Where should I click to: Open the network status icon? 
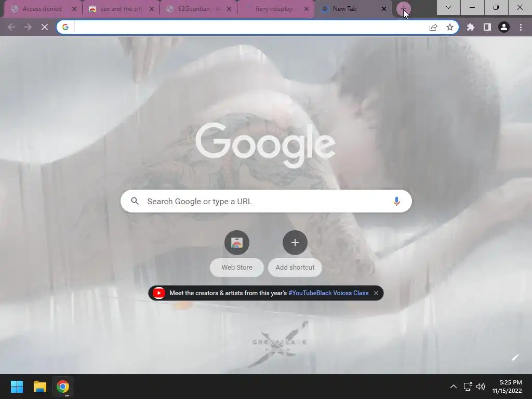(468, 387)
